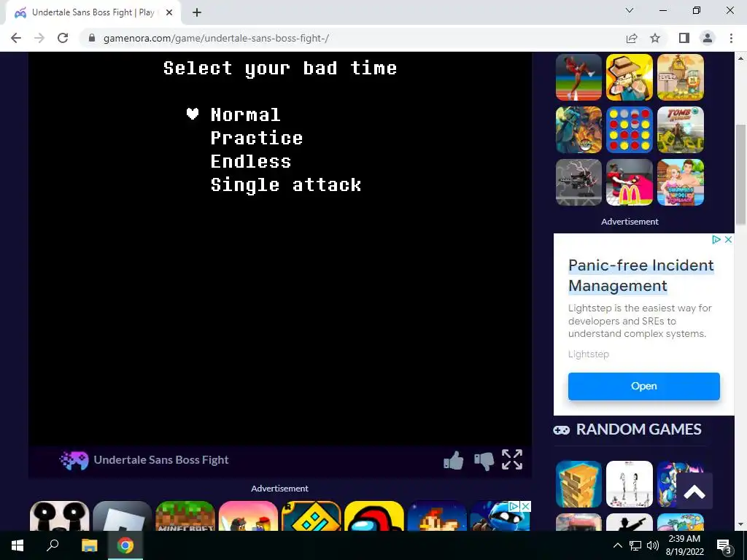
Task: Bookmark this page with the star icon
Action: tap(655, 38)
